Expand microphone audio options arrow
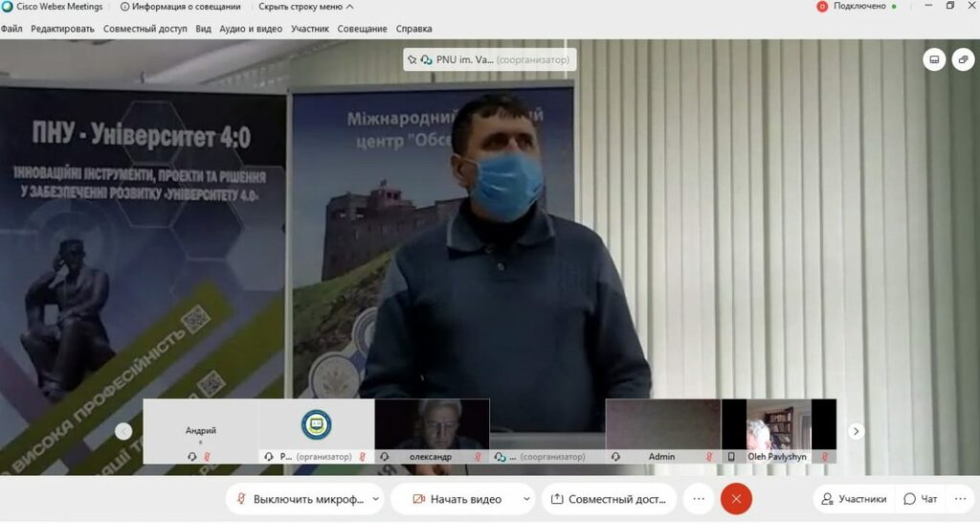Image resolution: width=980 pixels, height=523 pixels. 375,499
